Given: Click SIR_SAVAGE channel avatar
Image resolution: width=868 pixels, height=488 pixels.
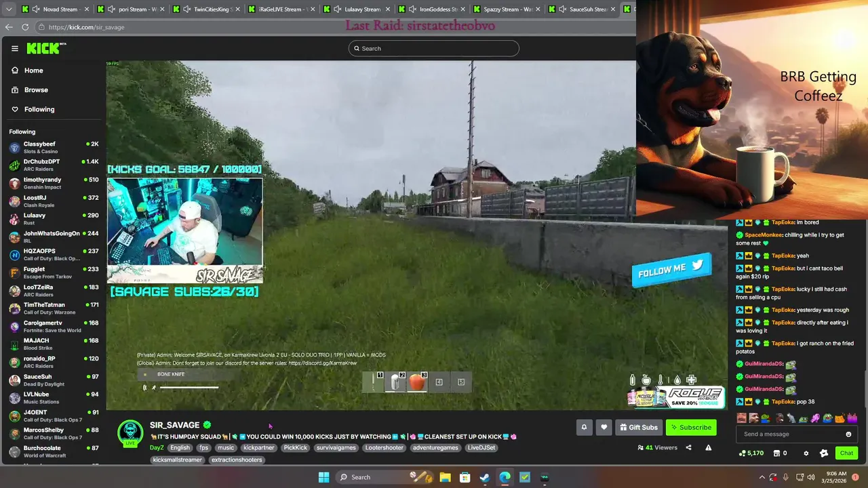Looking at the screenshot, I should (x=130, y=433).
